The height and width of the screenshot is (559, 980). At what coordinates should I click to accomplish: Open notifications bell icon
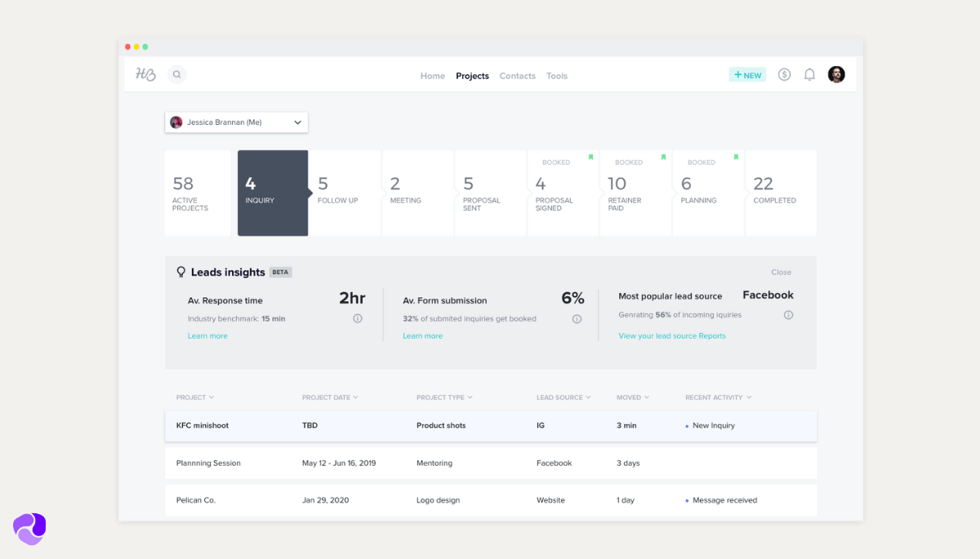pos(809,75)
